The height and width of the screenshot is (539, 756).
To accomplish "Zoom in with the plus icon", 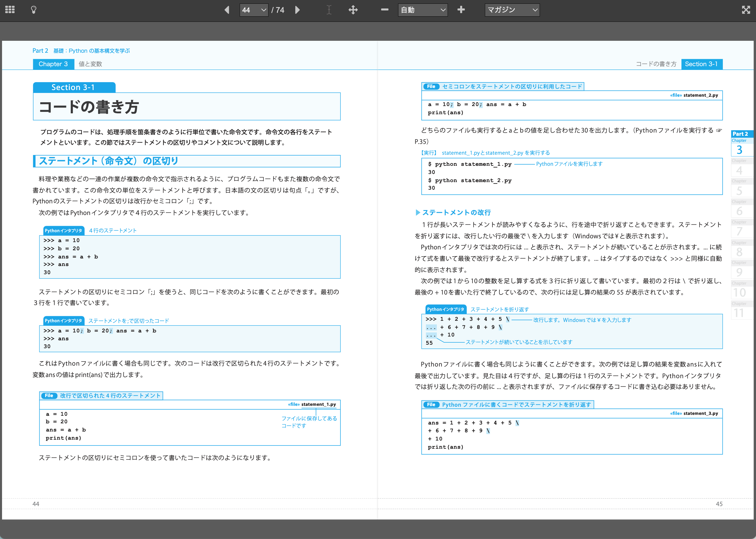I will click(x=461, y=10).
